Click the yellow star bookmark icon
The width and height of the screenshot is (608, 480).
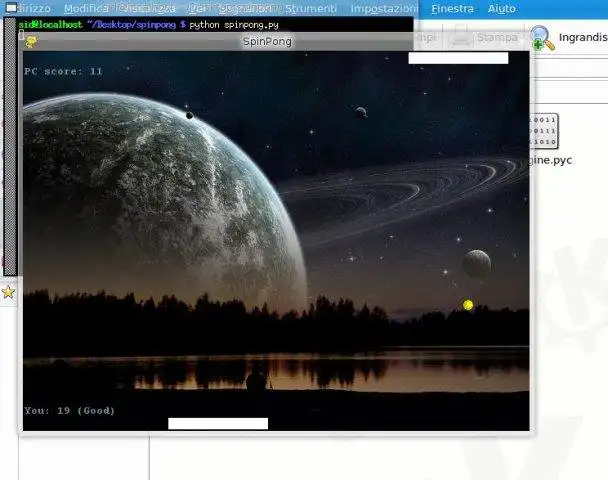[8, 292]
